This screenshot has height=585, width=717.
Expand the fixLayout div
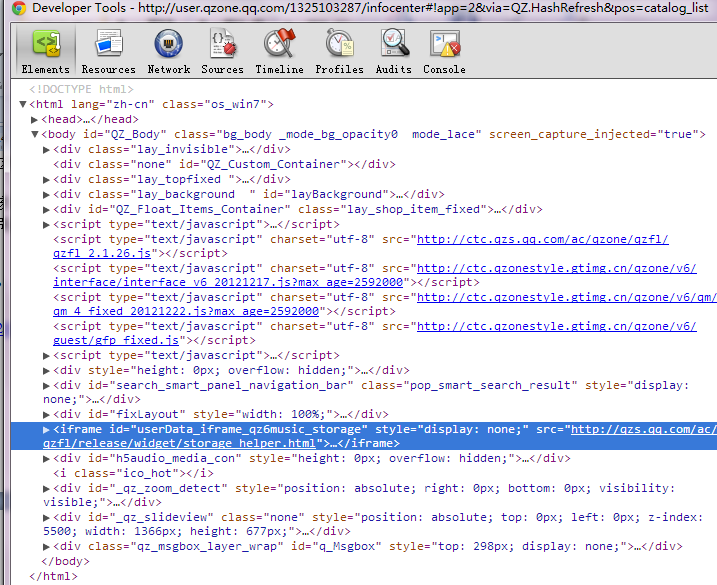click(46, 415)
